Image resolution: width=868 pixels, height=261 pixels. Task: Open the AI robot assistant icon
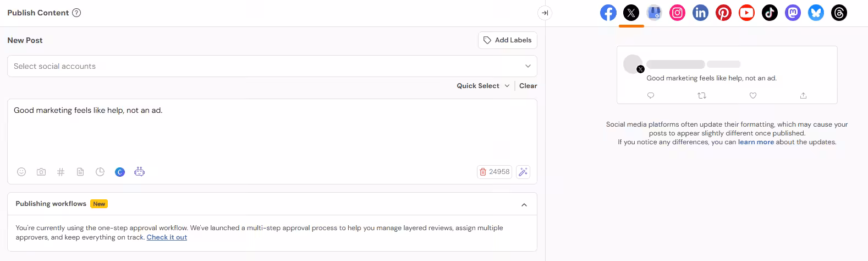[140, 172]
